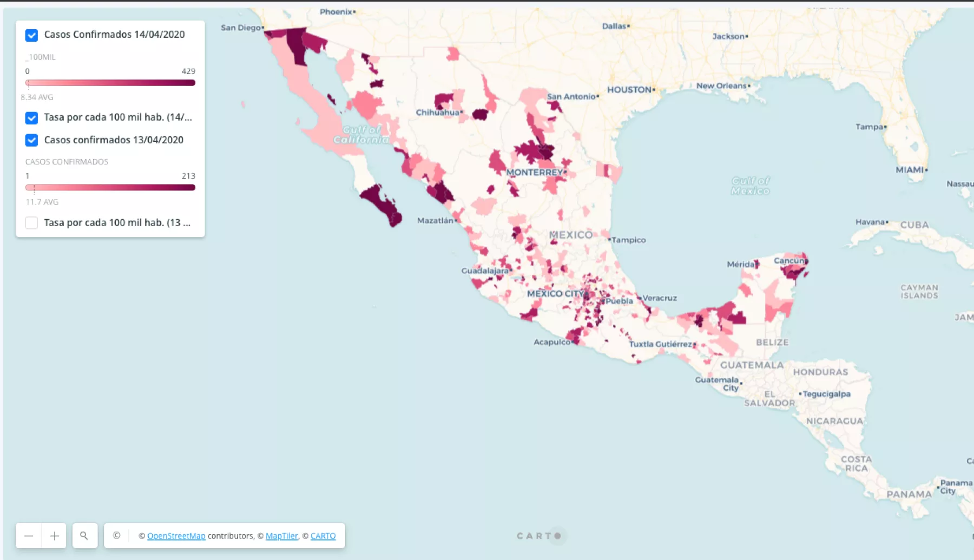This screenshot has height=560, width=974.
Task: Open the MapTiler attribution link
Action: click(x=281, y=536)
